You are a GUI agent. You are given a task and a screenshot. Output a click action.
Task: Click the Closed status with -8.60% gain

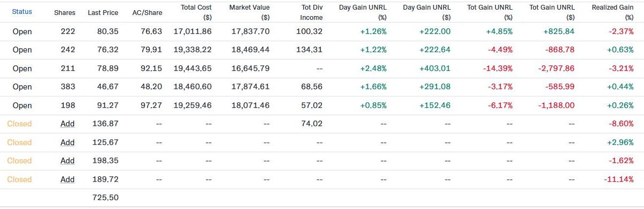click(x=19, y=124)
